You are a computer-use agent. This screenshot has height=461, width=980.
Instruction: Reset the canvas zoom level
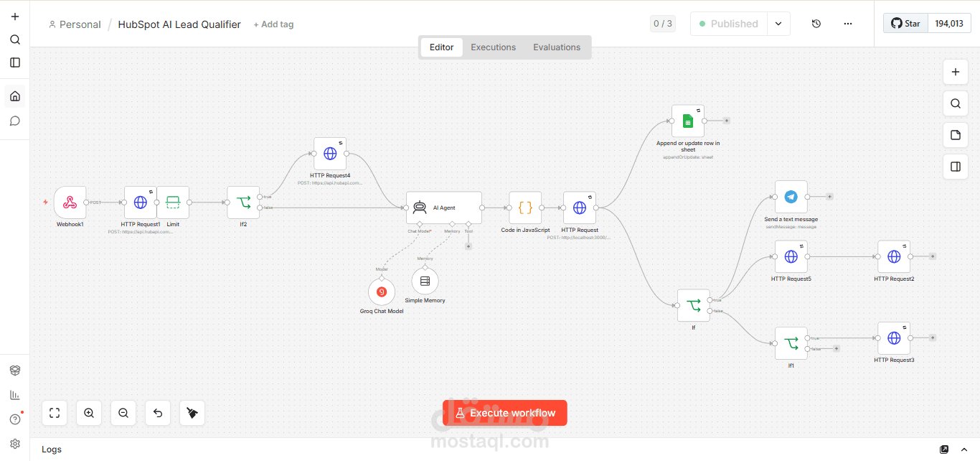point(158,413)
